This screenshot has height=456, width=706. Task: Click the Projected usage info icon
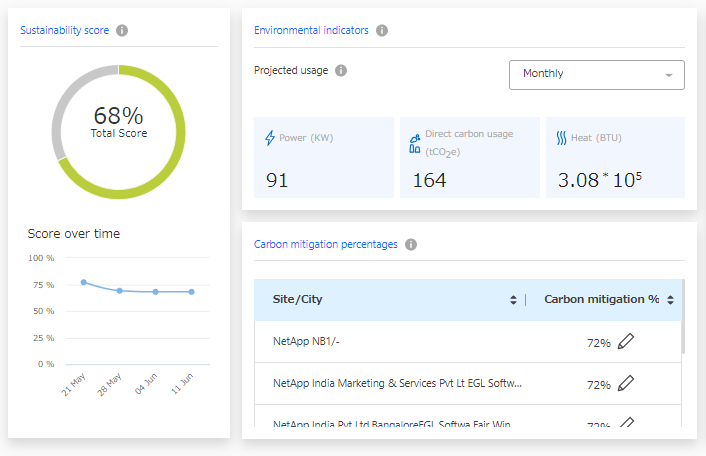click(x=341, y=71)
